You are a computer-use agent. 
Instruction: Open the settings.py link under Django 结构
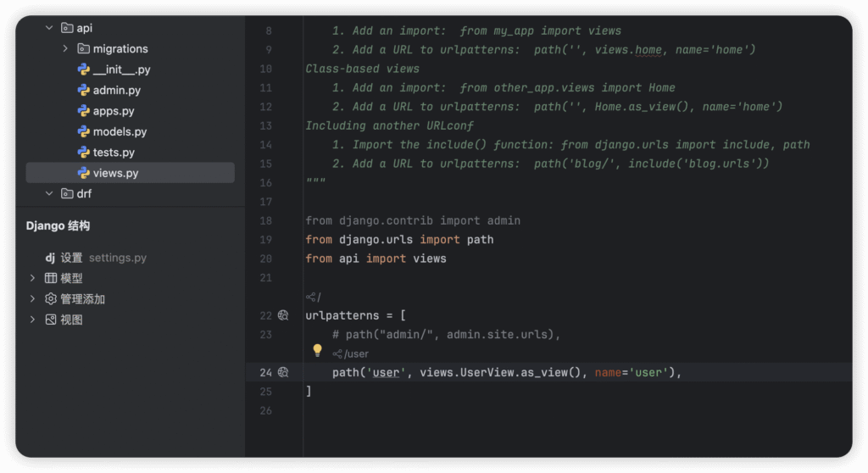[x=117, y=258]
